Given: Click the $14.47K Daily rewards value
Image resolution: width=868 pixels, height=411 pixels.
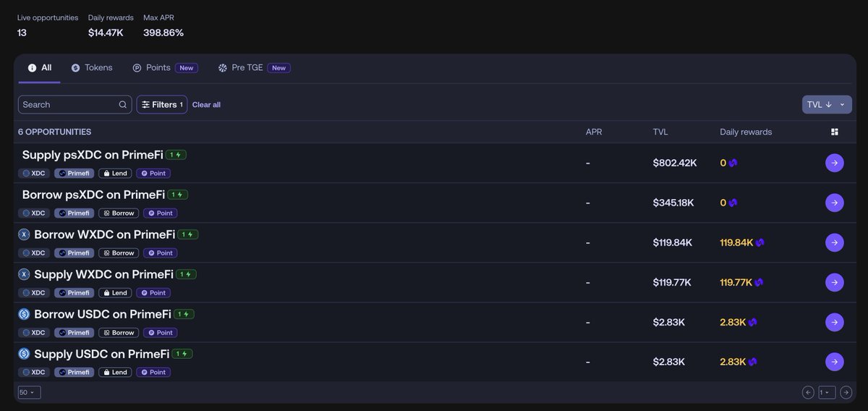Looking at the screenshot, I should tap(106, 33).
